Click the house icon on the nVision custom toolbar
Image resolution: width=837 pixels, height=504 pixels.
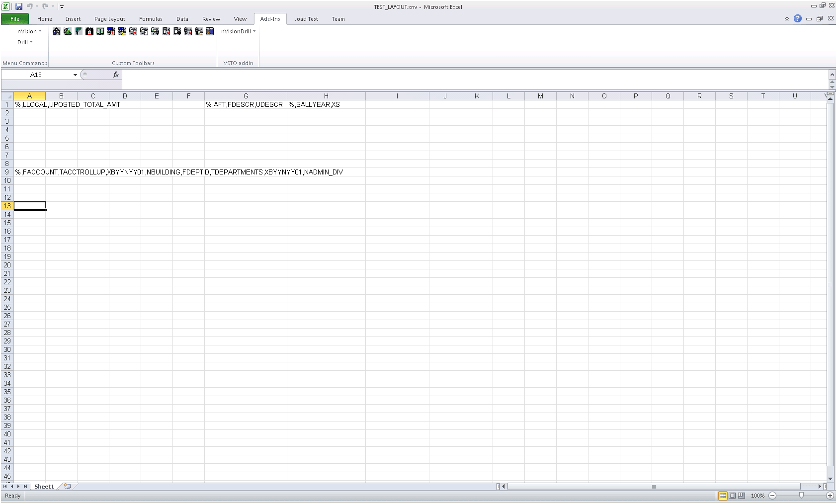pyautogui.click(x=56, y=31)
